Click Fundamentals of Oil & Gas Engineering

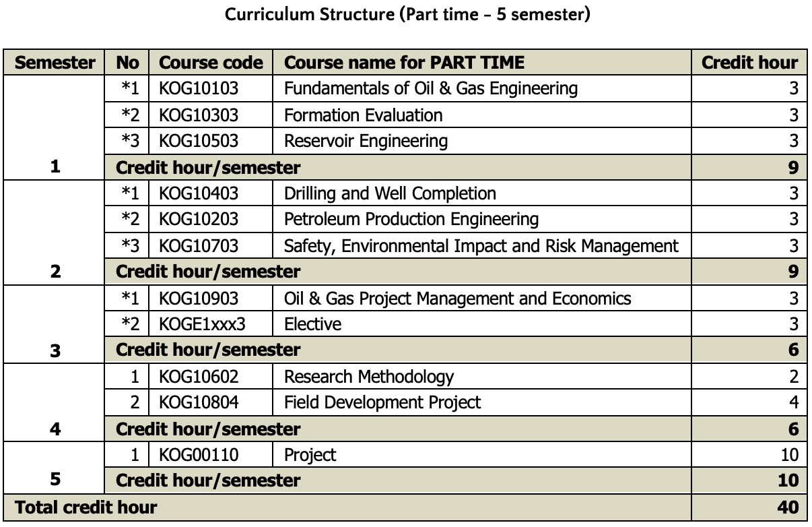coord(431,89)
